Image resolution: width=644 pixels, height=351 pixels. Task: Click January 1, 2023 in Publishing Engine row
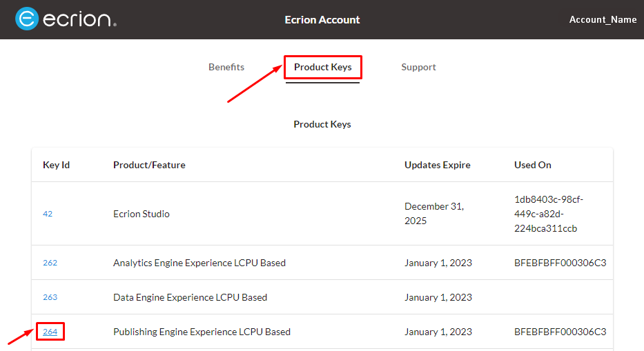point(438,332)
